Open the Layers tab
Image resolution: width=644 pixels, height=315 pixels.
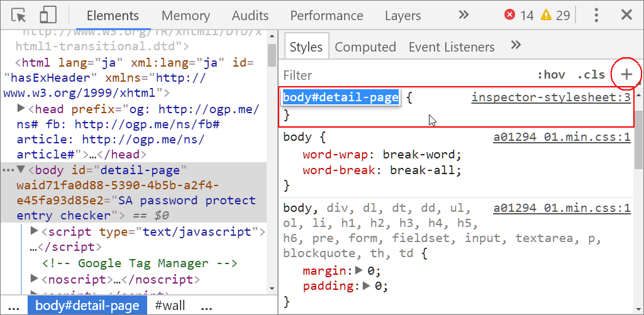403,16
